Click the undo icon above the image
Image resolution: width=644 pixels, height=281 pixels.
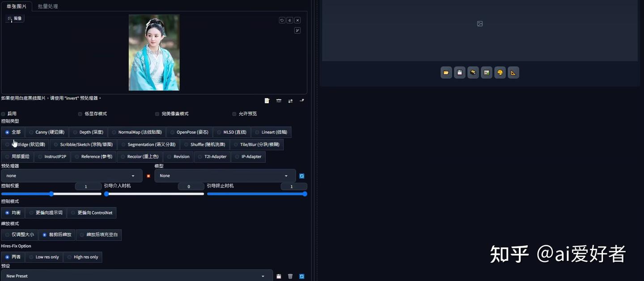click(282, 20)
